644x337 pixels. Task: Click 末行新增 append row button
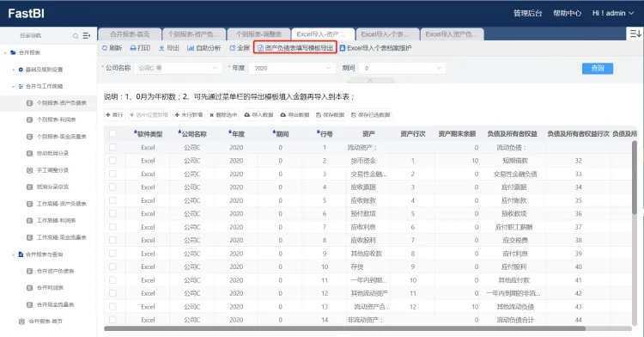tap(189, 115)
